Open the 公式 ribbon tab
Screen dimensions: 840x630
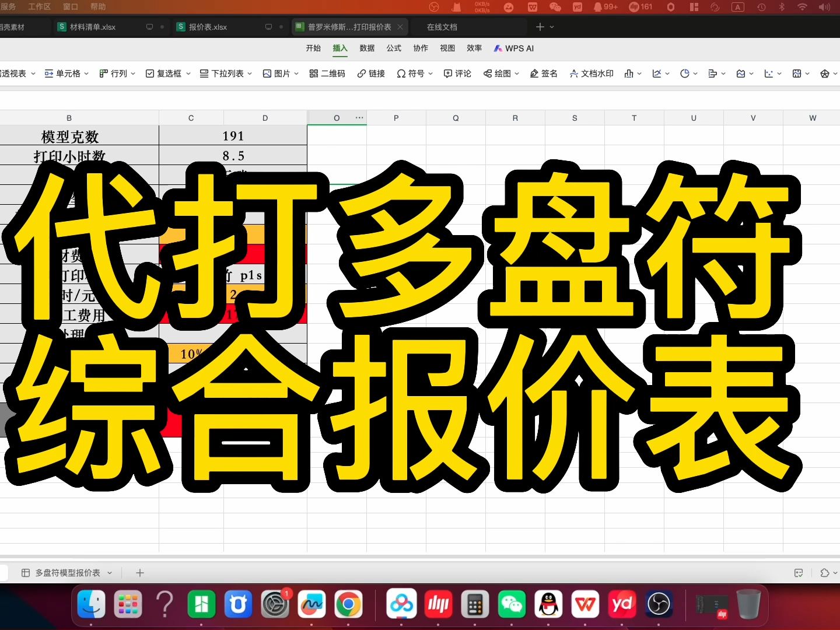(394, 48)
